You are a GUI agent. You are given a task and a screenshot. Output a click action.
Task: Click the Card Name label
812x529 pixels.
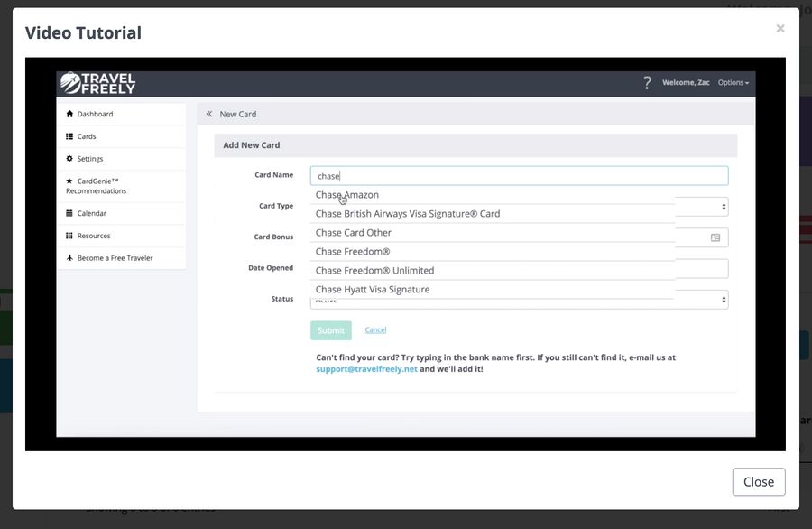pos(273,175)
